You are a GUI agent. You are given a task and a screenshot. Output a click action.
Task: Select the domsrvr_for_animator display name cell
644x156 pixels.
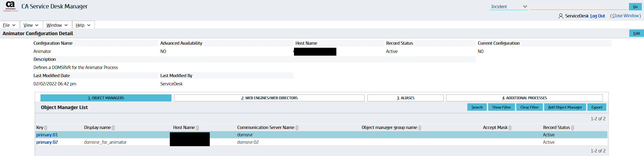(x=105, y=142)
